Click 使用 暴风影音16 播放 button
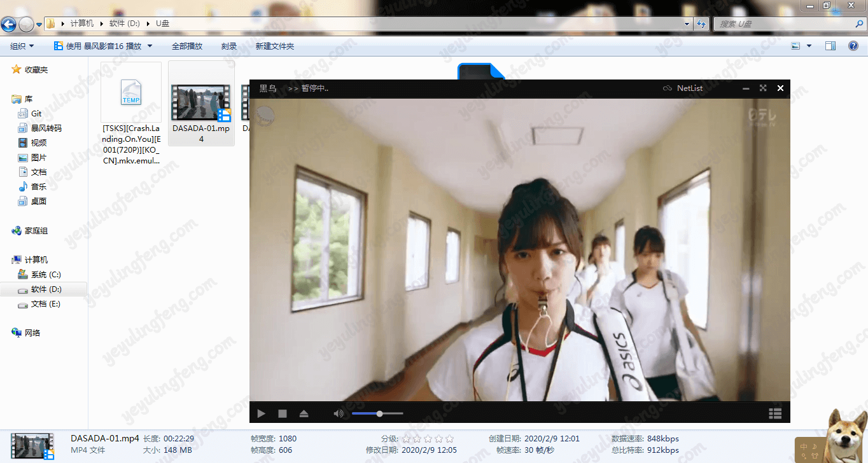 pos(97,46)
